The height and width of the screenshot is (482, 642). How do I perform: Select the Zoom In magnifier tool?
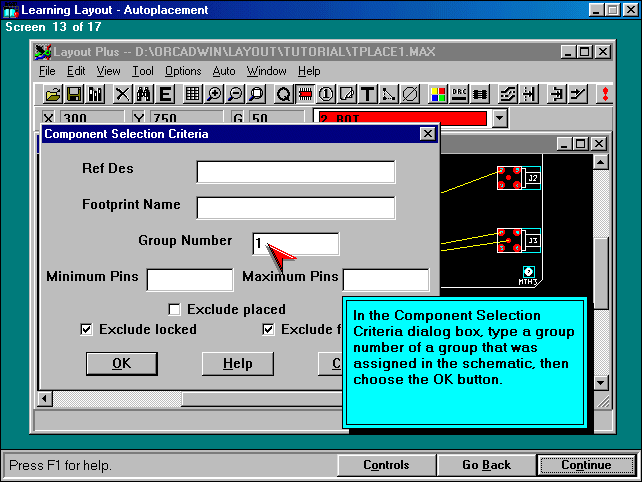pyautogui.click(x=213, y=94)
